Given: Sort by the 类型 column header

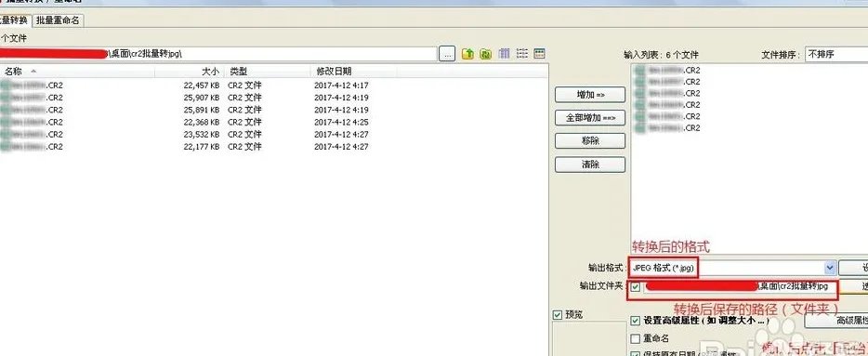Looking at the screenshot, I should 267,72.
